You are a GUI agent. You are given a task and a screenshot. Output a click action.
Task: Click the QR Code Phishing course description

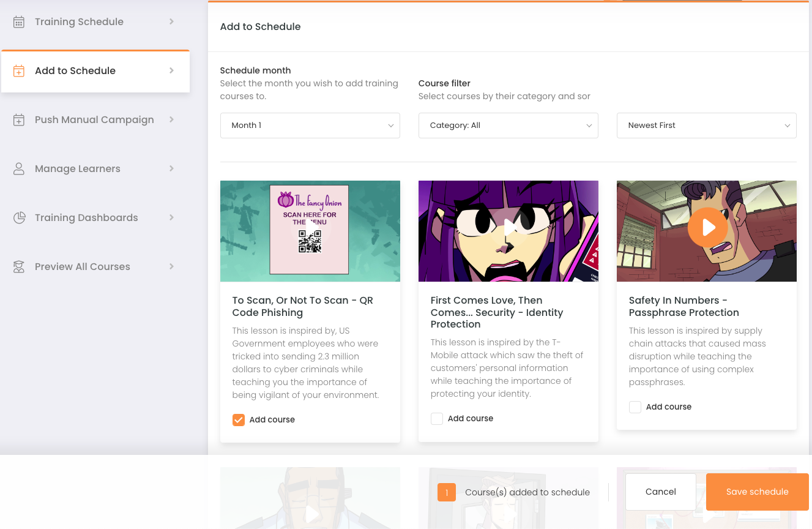(306, 363)
